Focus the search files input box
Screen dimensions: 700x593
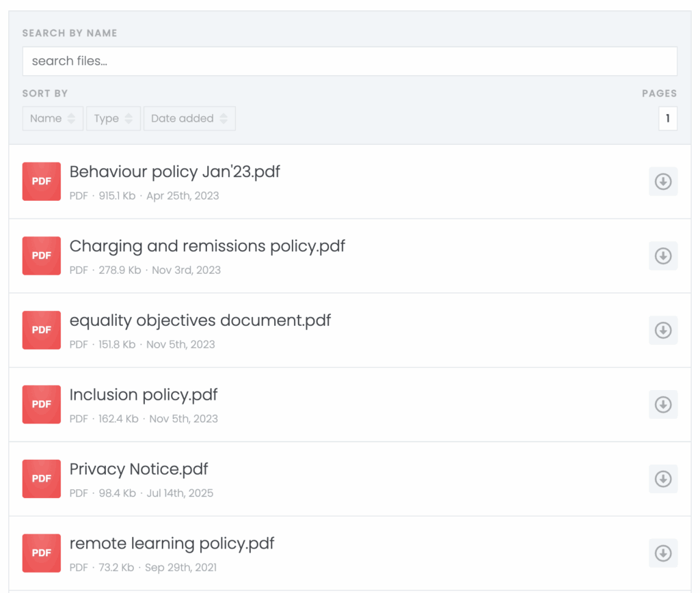[x=349, y=61]
